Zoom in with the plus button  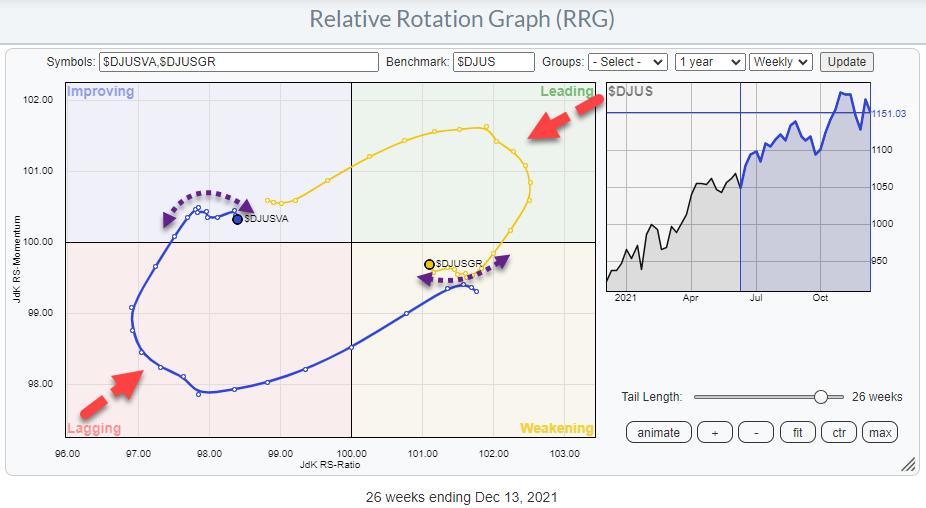(716, 432)
